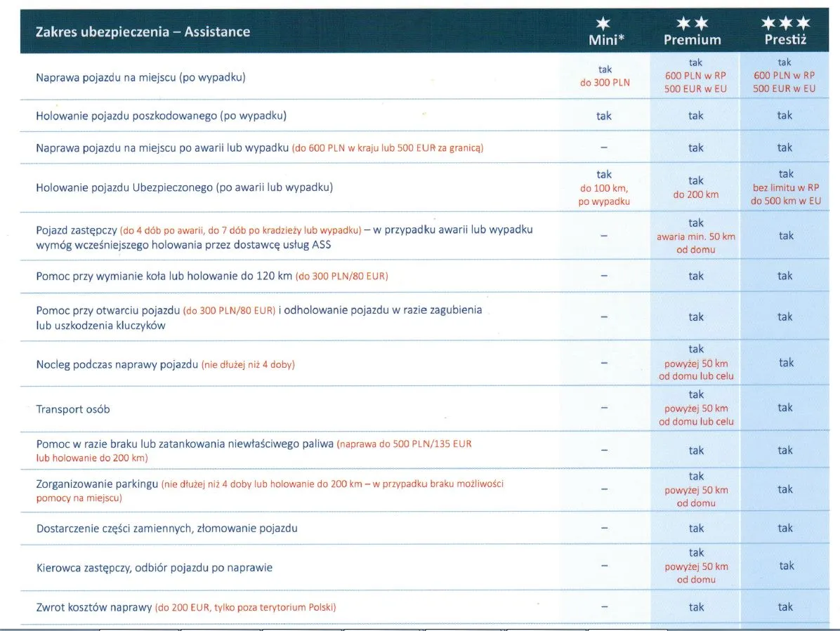Click the red '(nie dłużej niż 4 doby)' note
The height and width of the screenshot is (631, 840).
[248, 365]
